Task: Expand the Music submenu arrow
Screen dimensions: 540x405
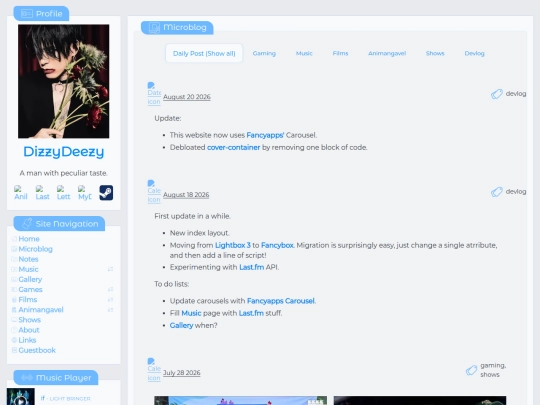Action: pyautogui.click(x=110, y=269)
